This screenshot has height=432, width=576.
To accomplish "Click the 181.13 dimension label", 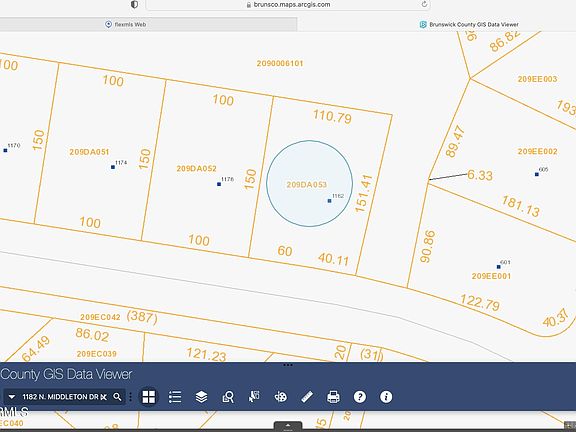I will click(521, 206).
